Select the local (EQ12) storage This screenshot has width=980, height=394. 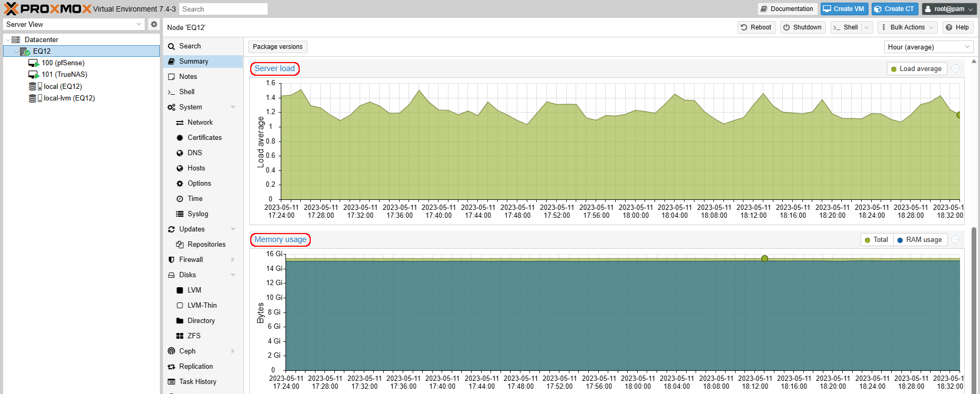pyautogui.click(x=63, y=86)
